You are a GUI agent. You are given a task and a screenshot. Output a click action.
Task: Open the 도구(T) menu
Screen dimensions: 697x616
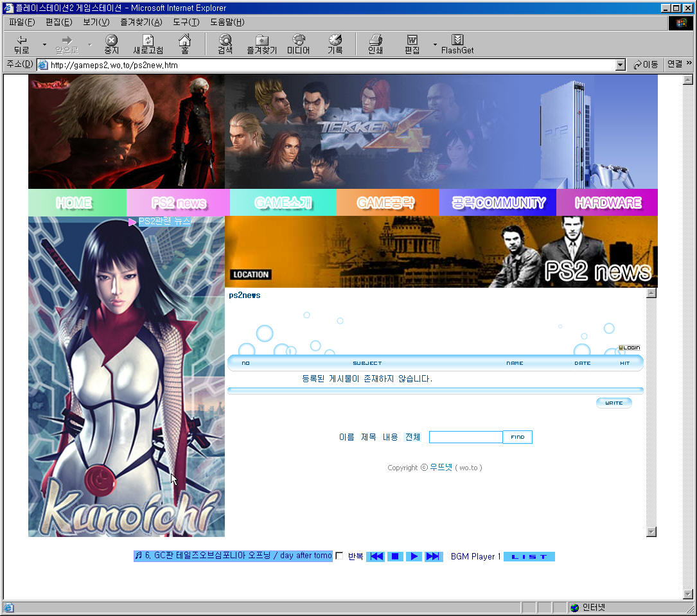point(186,22)
